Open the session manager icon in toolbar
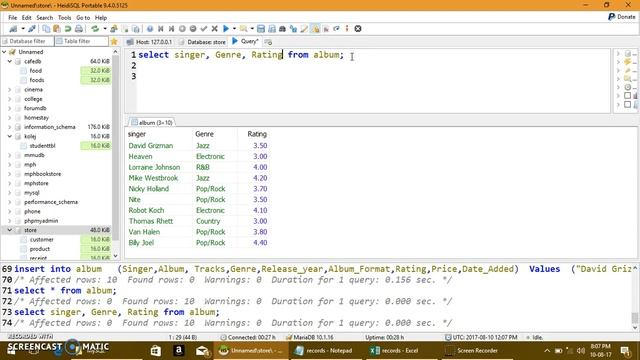This screenshot has width=640, height=360. (13, 29)
